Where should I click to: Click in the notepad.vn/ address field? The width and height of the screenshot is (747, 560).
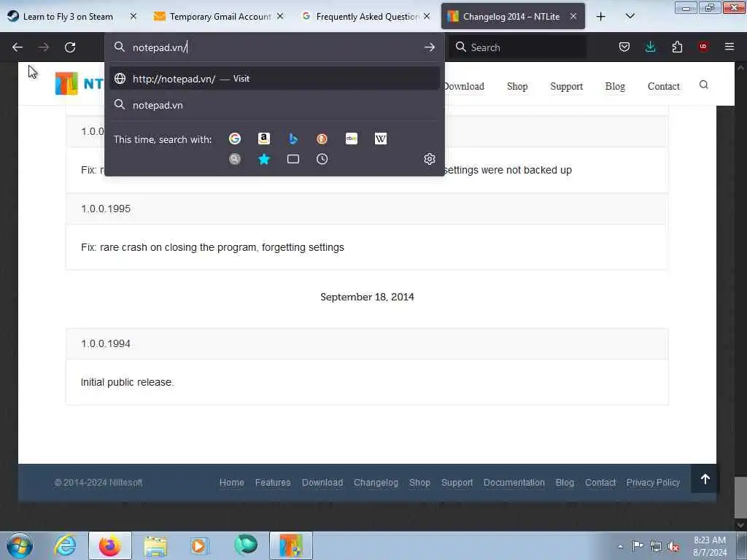point(274,47)
